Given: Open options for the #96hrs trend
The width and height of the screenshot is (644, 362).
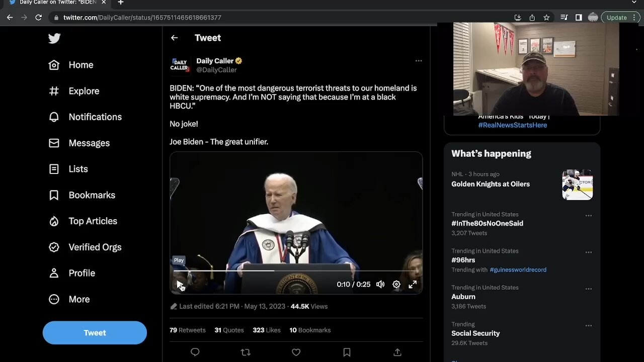Looking at the screenshot, I should pyautogui.click(x=588, y=252).
